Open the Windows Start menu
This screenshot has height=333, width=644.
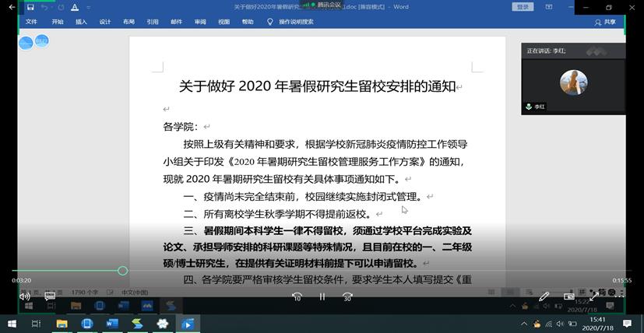pos(11,324)
